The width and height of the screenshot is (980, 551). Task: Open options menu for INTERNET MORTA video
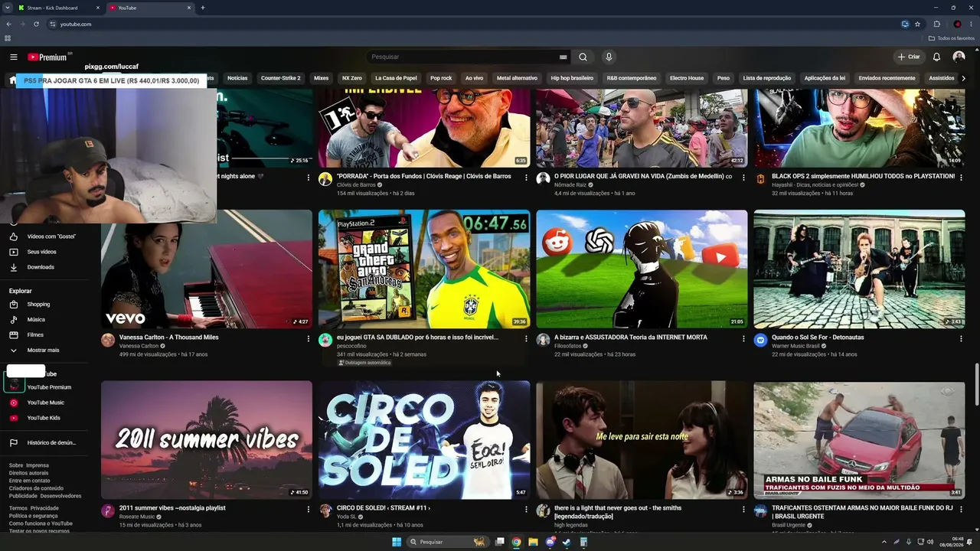tap(743, 338)
